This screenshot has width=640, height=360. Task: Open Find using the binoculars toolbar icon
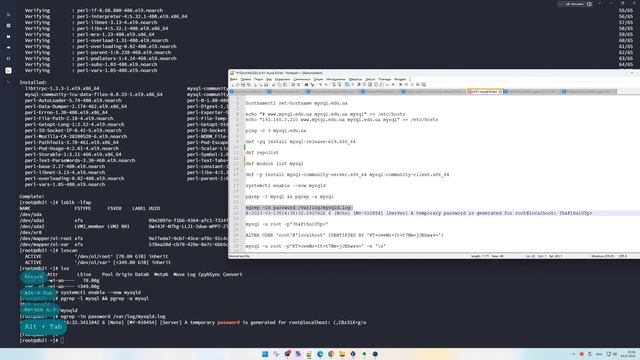pyautogui.click(x=306, y=84)
